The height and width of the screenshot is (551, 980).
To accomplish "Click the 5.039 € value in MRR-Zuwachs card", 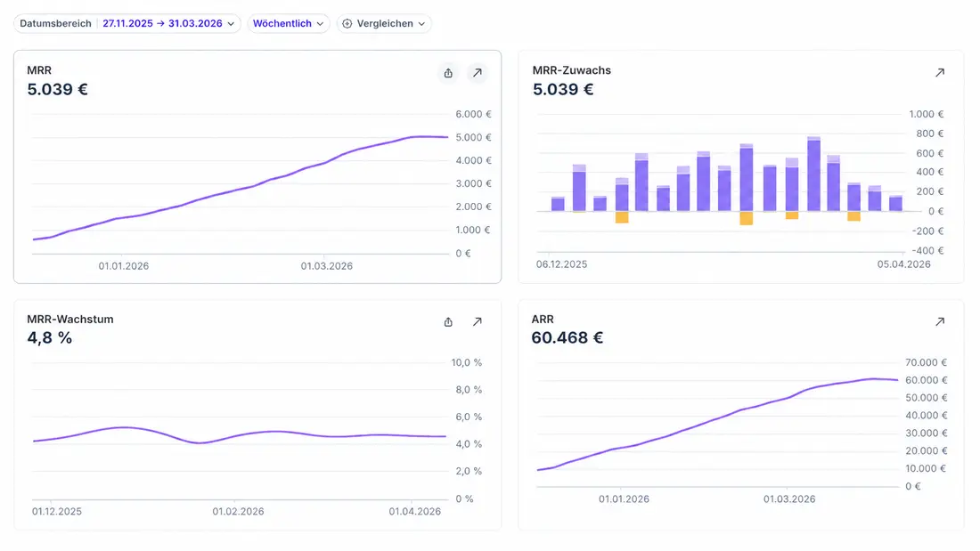I will 562,89.
